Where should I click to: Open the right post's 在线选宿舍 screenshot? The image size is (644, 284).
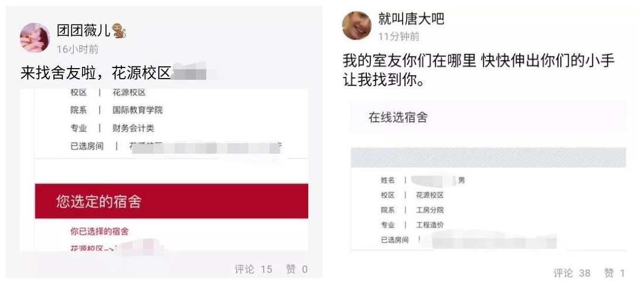pyautogui.click(x=488, y=176)
